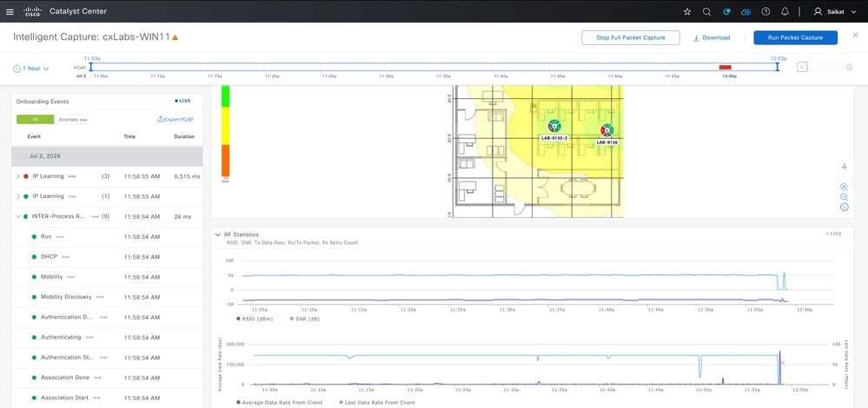The image size is (868, 408).
Task: Toggle the Onboarding Events LIVE indicator
Action: click(182, 102)
